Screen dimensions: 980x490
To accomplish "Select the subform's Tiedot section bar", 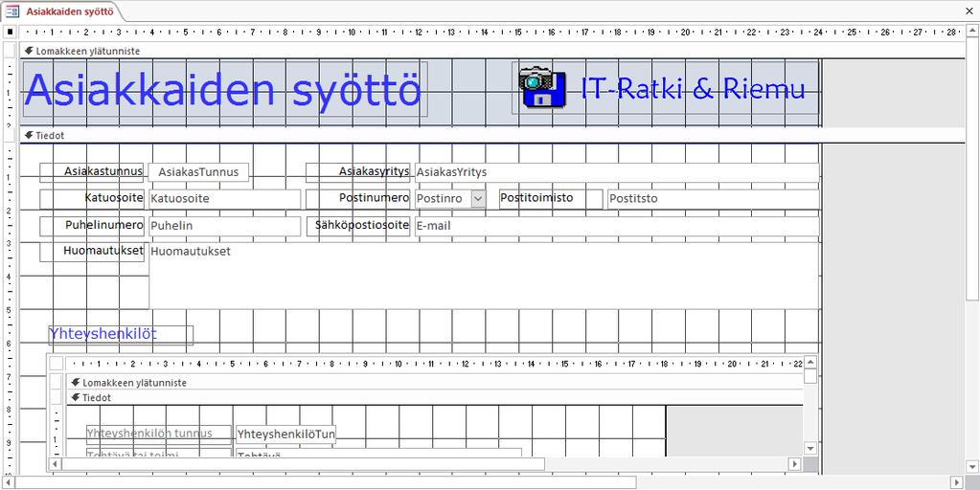I will (x=435, y=397).
